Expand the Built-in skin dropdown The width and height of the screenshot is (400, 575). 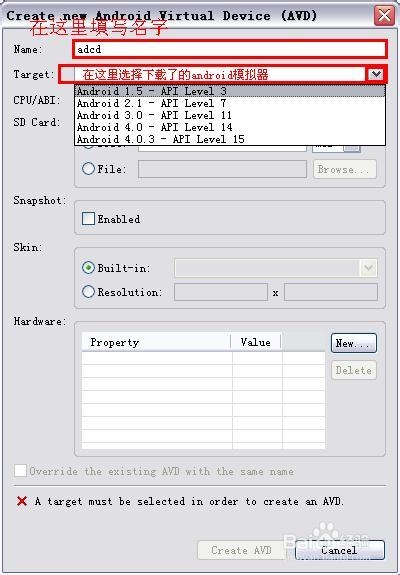pos(368,268)
